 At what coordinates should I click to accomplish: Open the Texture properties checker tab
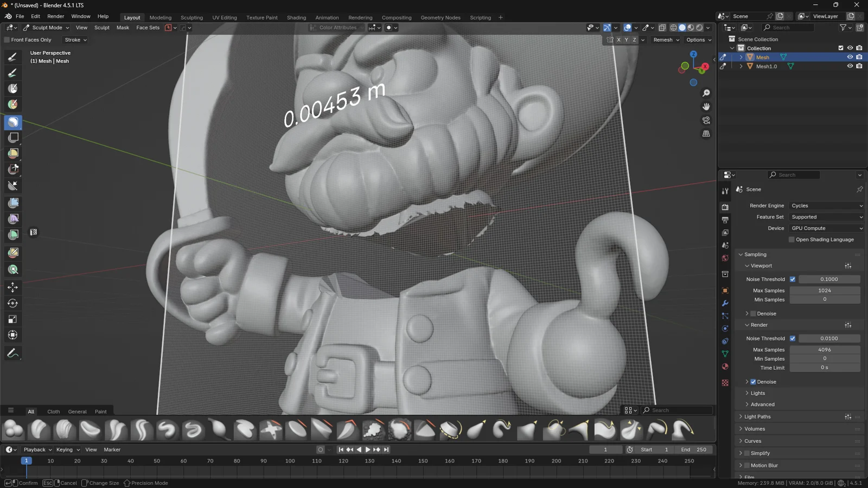point(725,383)
